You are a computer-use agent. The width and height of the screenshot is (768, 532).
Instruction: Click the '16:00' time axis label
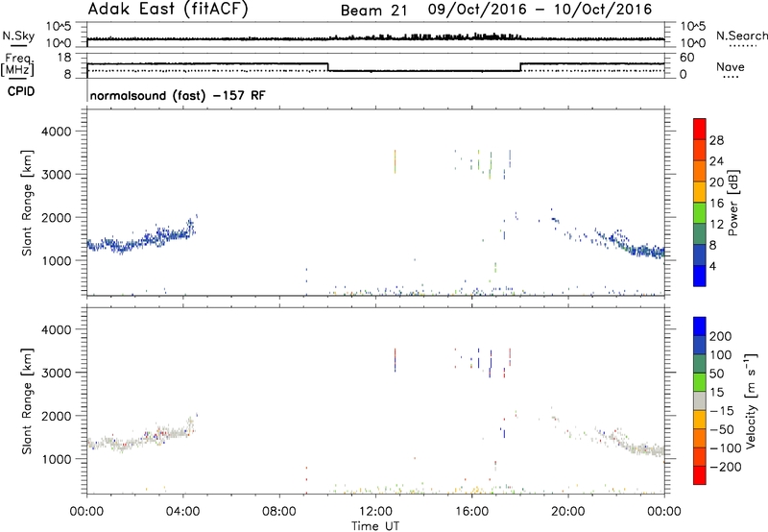point(471,512)
